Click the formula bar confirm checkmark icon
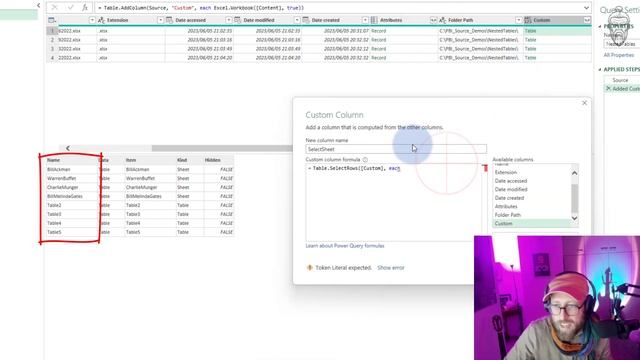Viewport: 640px width, 360px height. click(70, 7)
